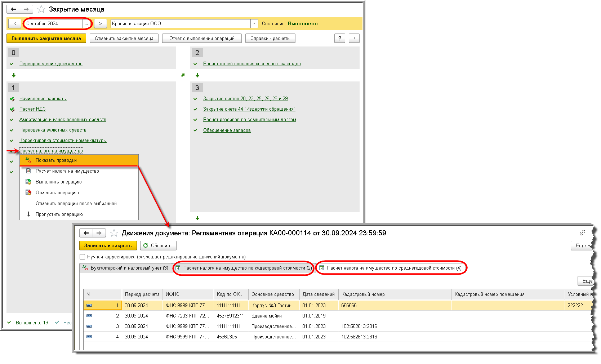Switch to previous month arrow
Viewport: 601px width, 364px height.
[x=15, y=23]
